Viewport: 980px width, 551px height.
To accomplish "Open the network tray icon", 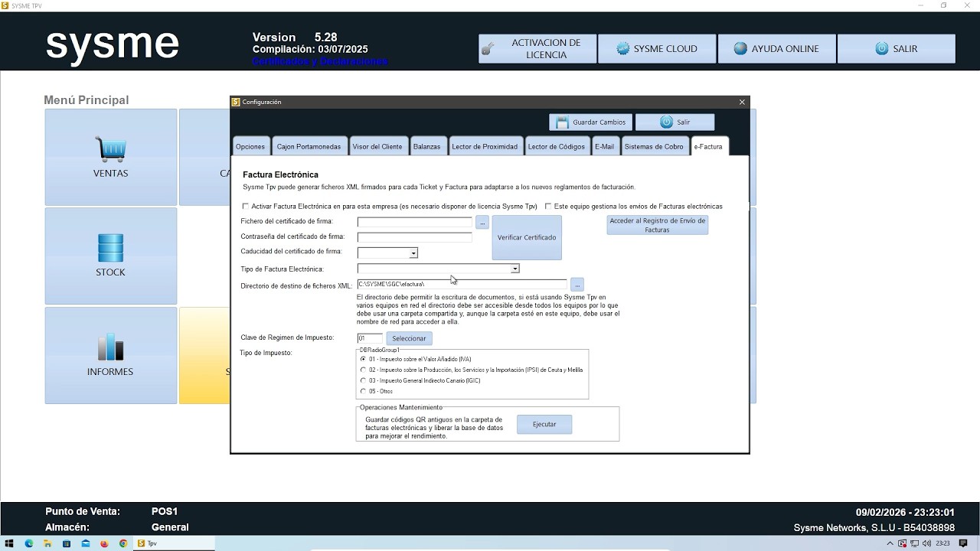I will click(x=915, y=543).
